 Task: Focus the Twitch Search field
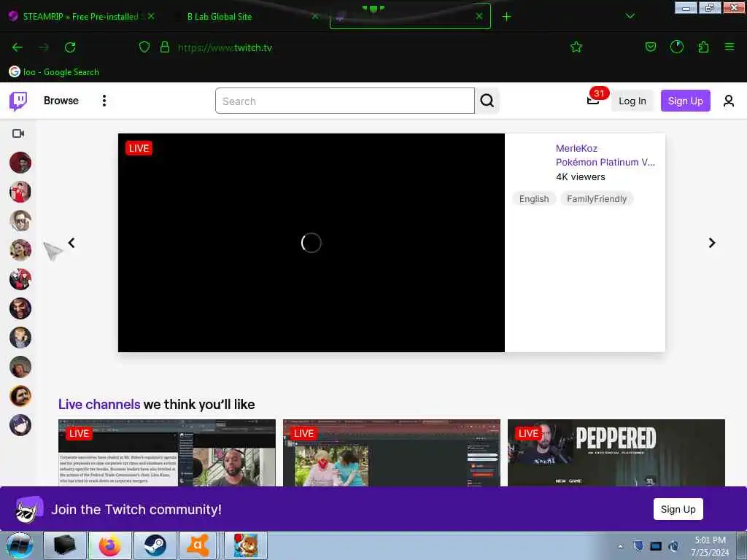point(345,101)
